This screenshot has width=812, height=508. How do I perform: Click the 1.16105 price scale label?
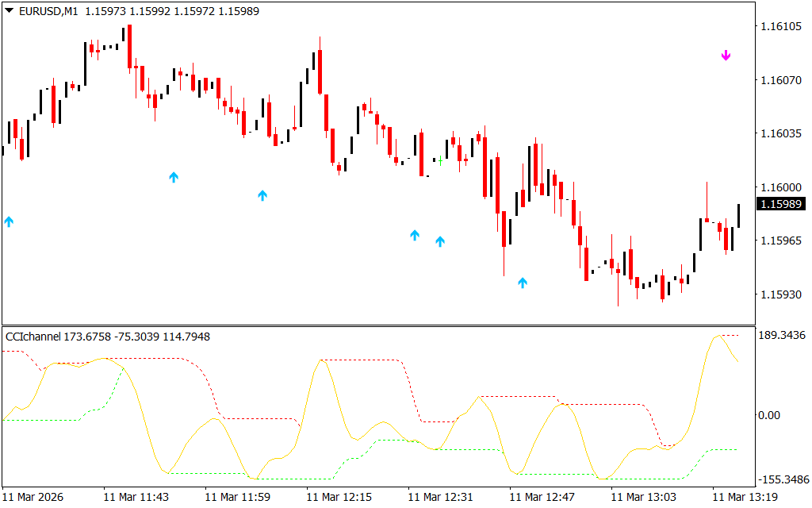[782, 27]
